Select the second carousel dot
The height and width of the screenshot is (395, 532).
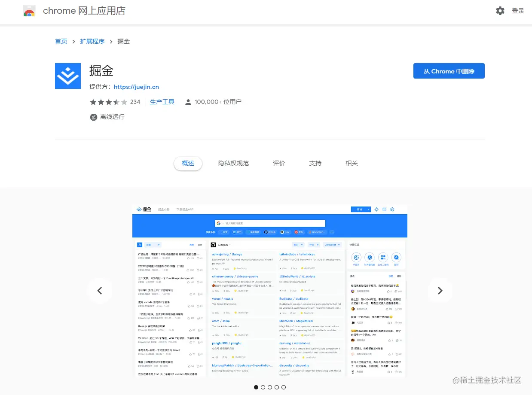coord(263,387)
